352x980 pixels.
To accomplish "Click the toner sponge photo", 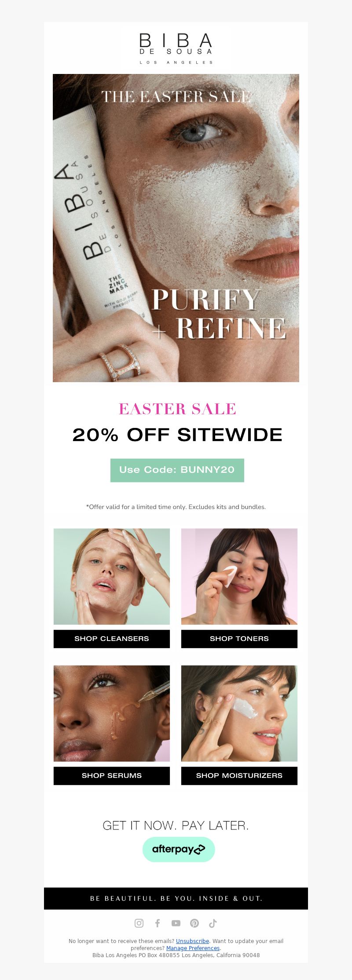I will point(239,577).
